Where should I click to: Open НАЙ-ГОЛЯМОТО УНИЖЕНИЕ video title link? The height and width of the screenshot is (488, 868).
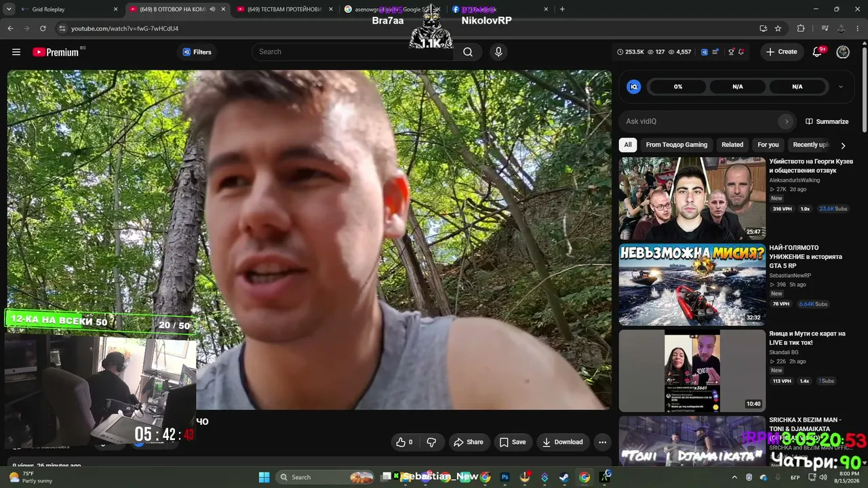click(x=806, y=257)
